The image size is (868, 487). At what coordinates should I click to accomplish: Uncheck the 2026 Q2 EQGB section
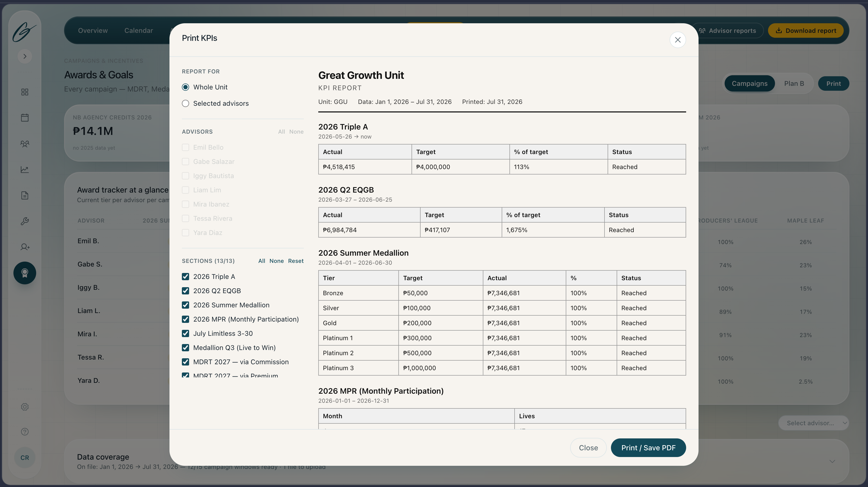tap(185, 291)
